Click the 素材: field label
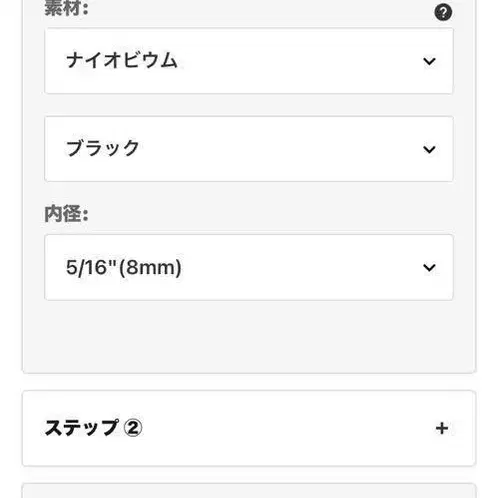Screen dimensions: 498x498 point(66,8)
